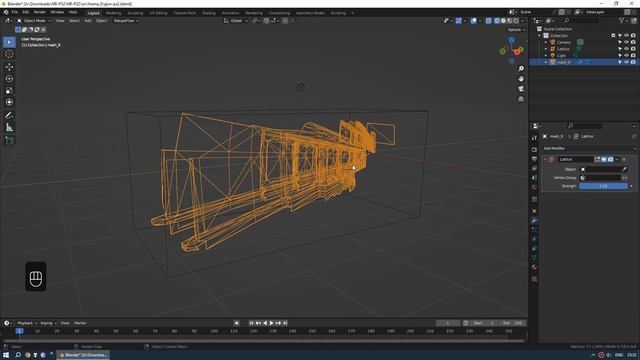Toggle Lattice modifier render display

click(610, 159)
